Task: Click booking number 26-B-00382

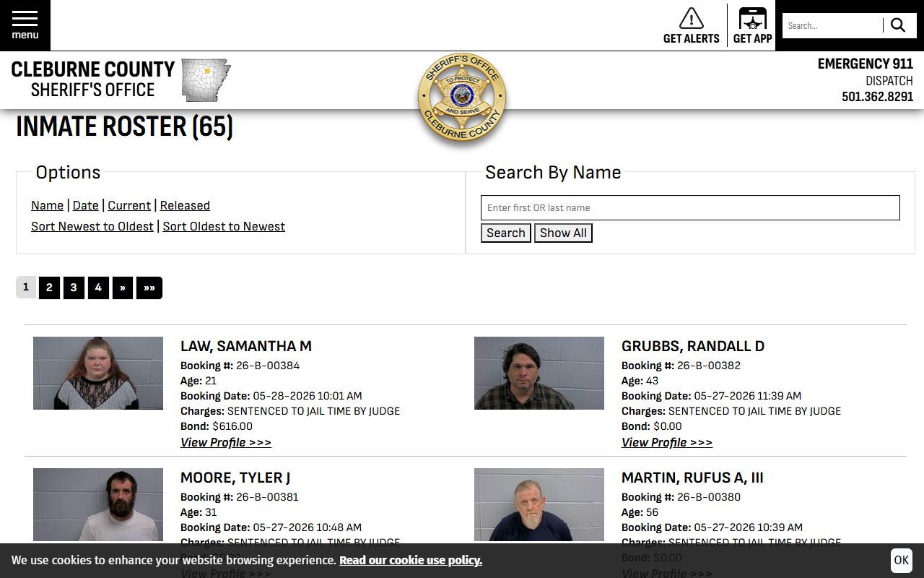Action: click(x=709, y=366)
